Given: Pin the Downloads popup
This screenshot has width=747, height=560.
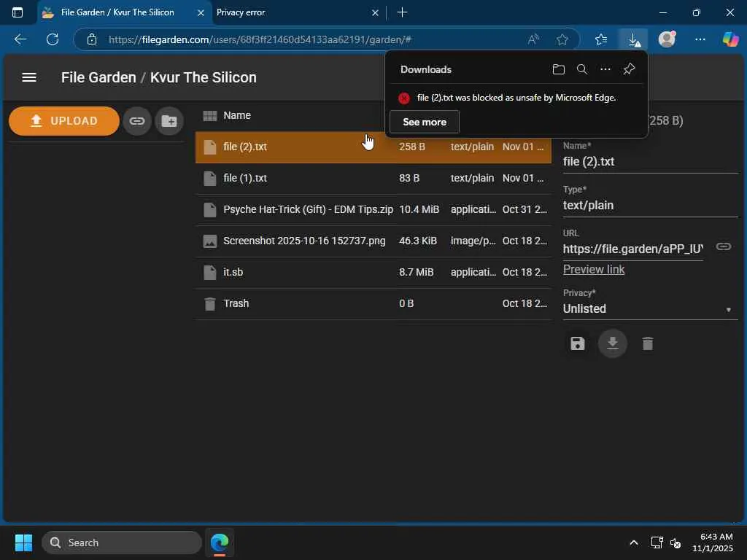Looking at the screenshot, I should (629, 69).
